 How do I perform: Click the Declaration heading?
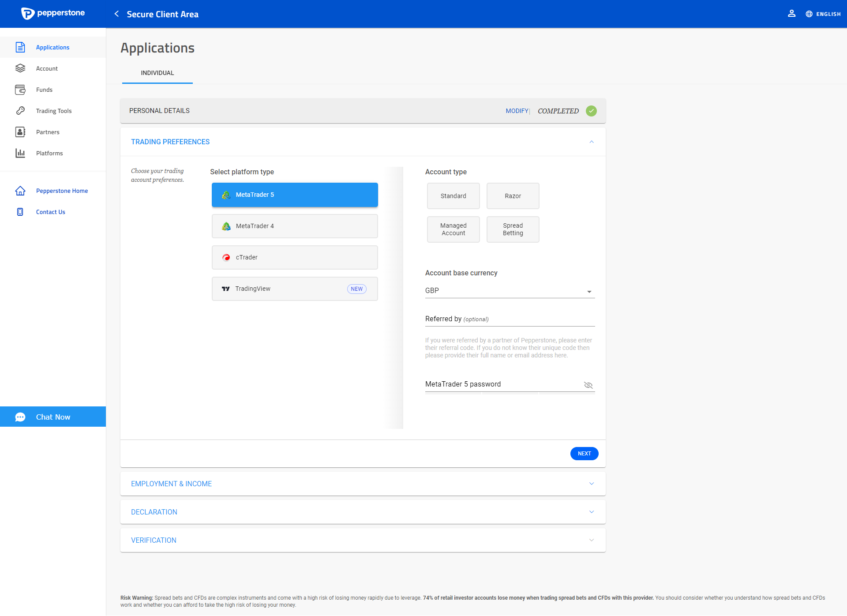pyautogui.click(x=154, y=512)
